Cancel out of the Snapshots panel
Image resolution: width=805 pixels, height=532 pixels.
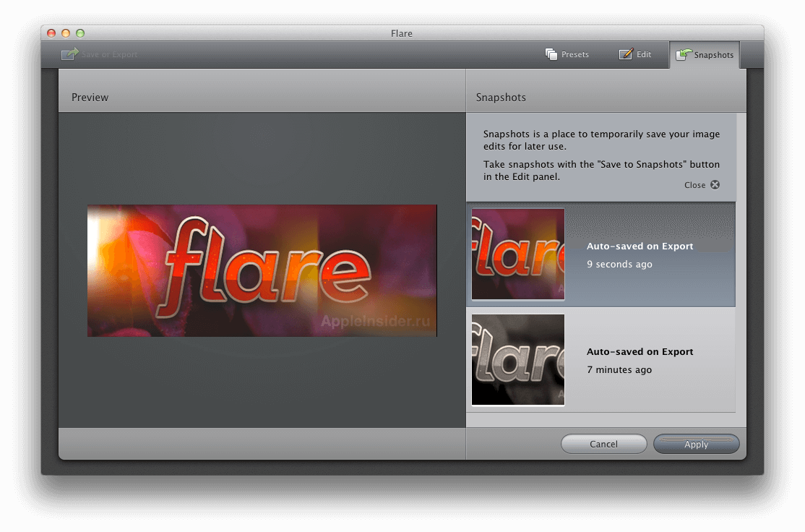[x=603, y=444]
